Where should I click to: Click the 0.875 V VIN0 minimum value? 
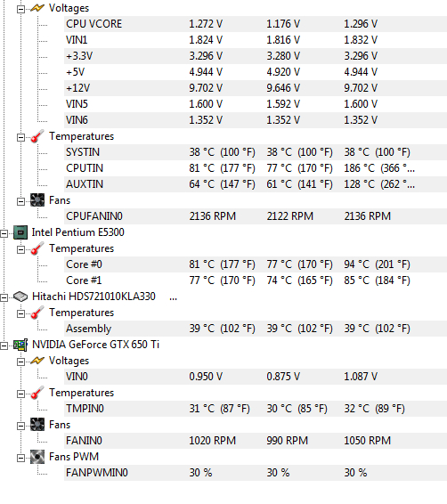coord(283,377)
